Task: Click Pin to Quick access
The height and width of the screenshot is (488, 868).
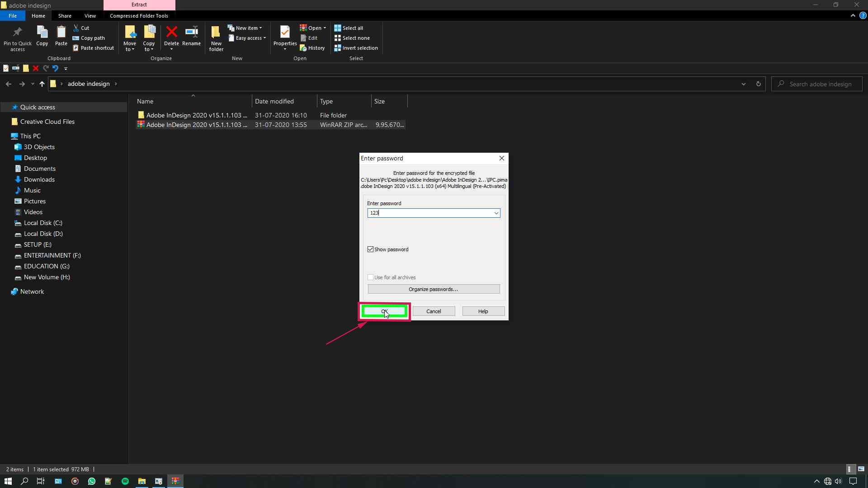Action: [x=18, y=38]
